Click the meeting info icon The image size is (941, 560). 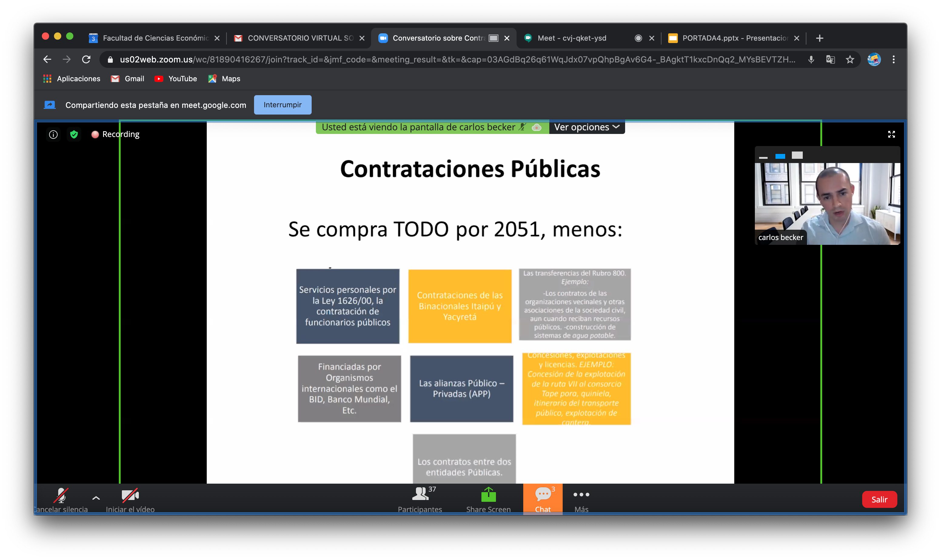coord(53,134)
